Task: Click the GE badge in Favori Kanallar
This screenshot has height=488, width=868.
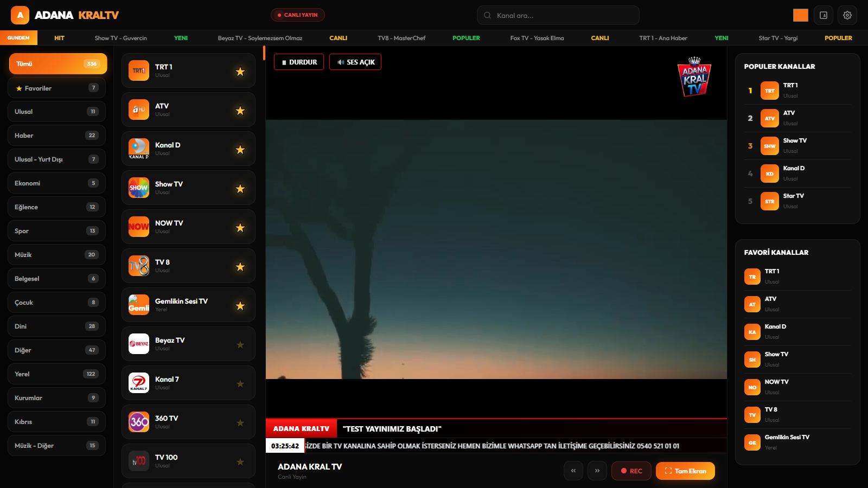Action: point(752,442)
